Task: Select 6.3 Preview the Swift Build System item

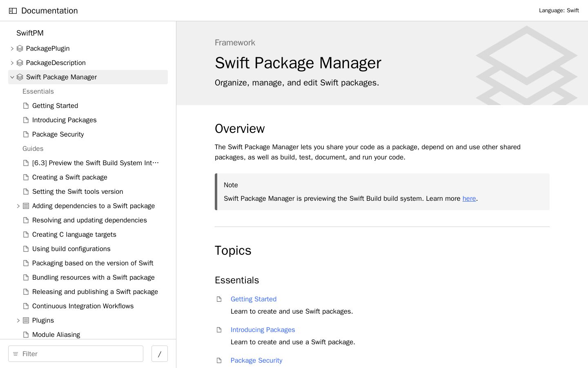Action: tap(96, 163)
